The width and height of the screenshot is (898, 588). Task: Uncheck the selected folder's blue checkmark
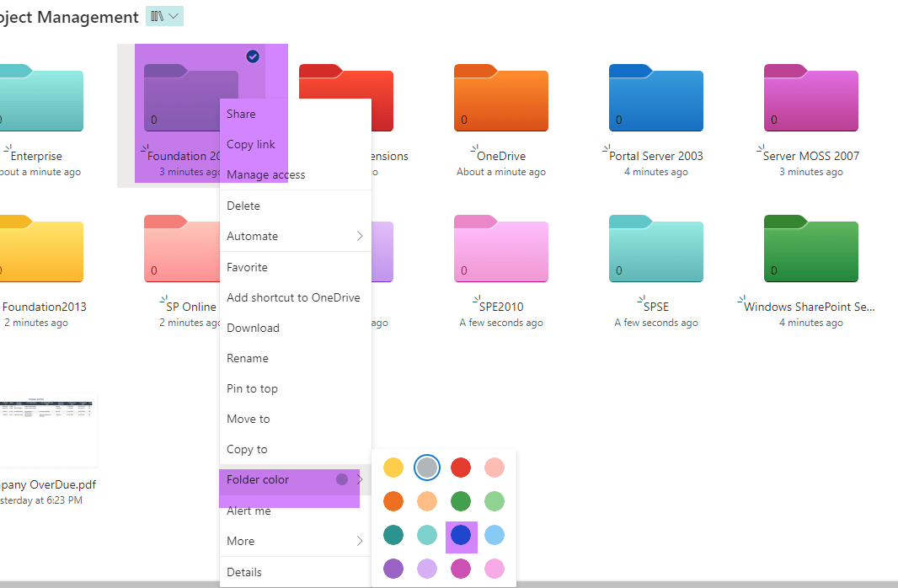pyautogui.click(x=253, y=56)
